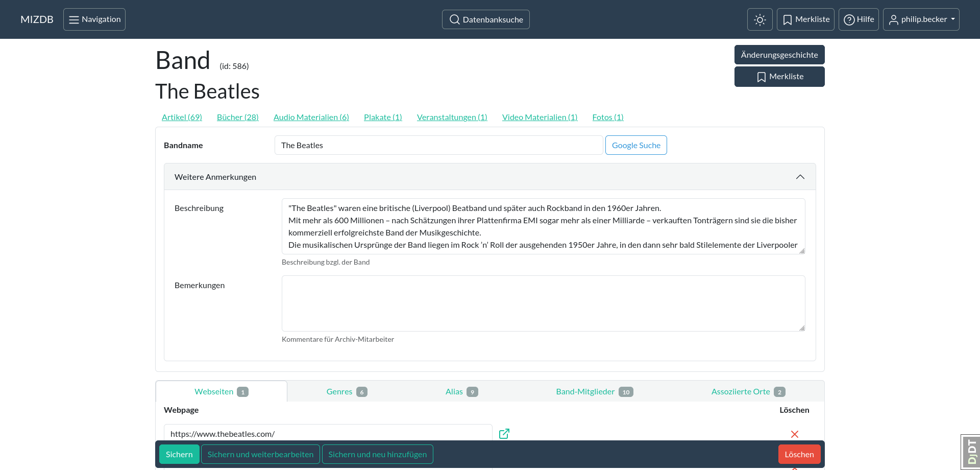The width and height of the screenshot is (980, 470).
Task: Switch to the Band-Mitglieder tab
Action: (x=595, y=391)
